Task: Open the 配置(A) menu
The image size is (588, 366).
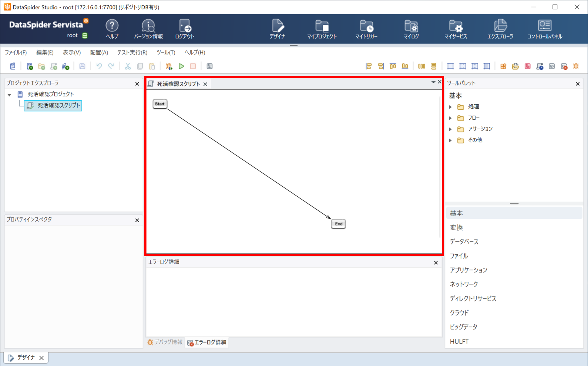Action: (x=99, y=52)
